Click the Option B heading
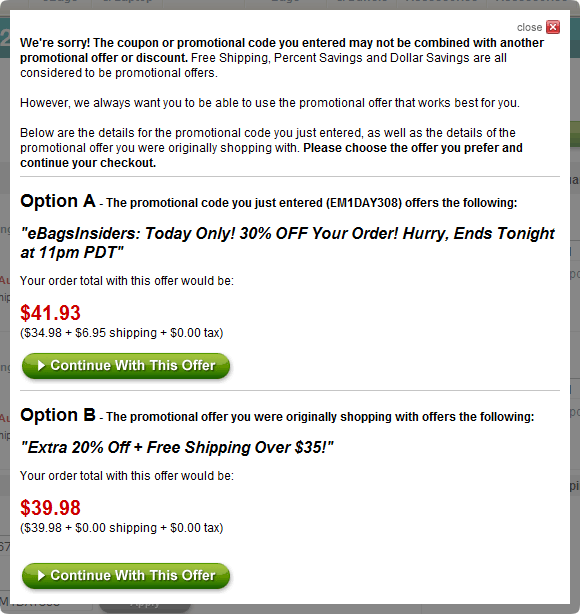This screenshot has width=580, height=614. (58, 415)
